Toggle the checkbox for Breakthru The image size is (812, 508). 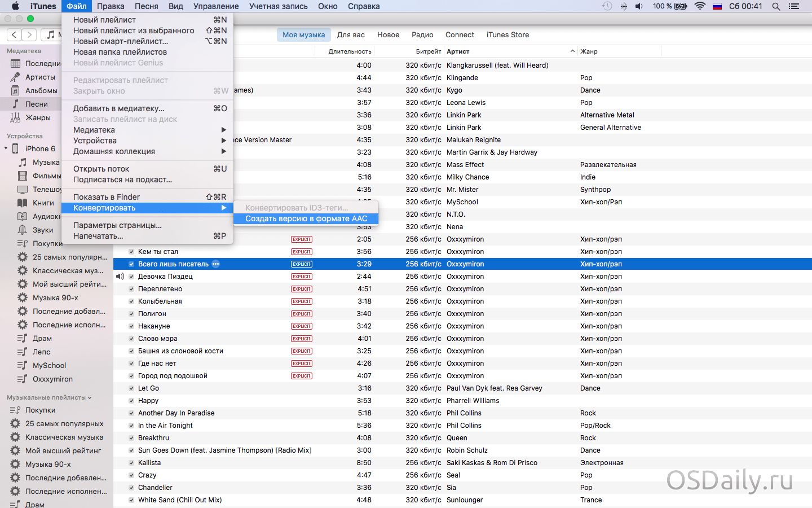tap(131, 438)
